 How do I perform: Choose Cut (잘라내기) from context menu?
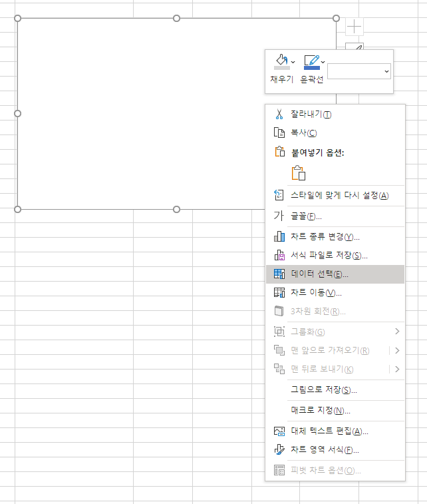335,114
